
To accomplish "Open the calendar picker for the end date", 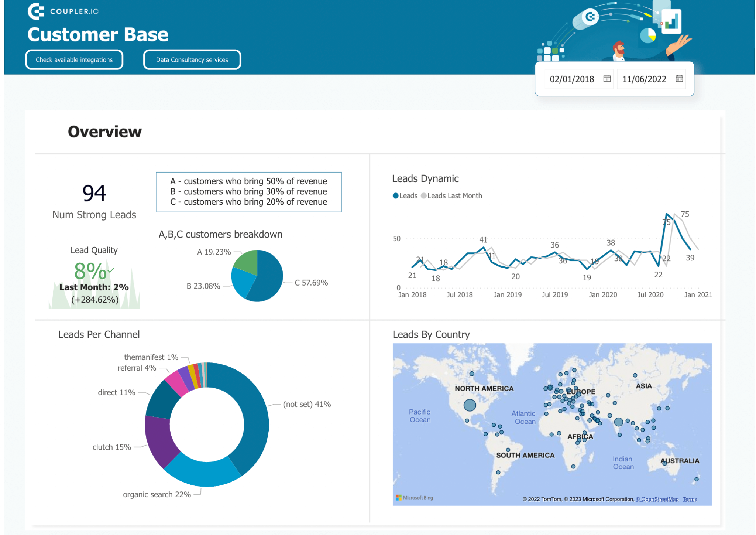I will pyautogui.click(x=680, y=79).
